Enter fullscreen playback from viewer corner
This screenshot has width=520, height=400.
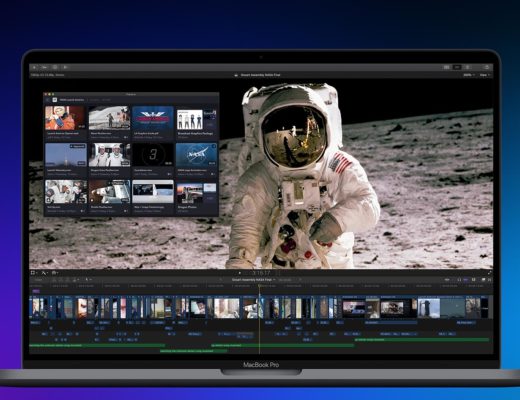489,273
